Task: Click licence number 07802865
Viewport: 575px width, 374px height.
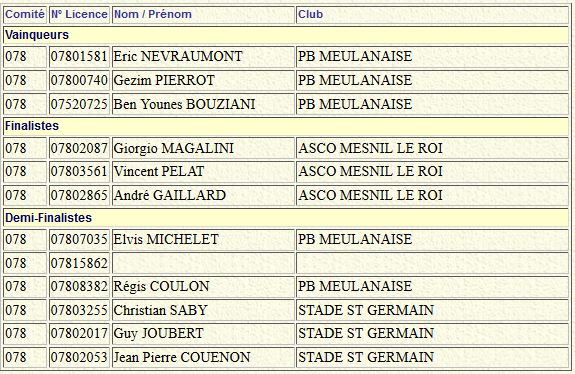Action: (79, 195)
